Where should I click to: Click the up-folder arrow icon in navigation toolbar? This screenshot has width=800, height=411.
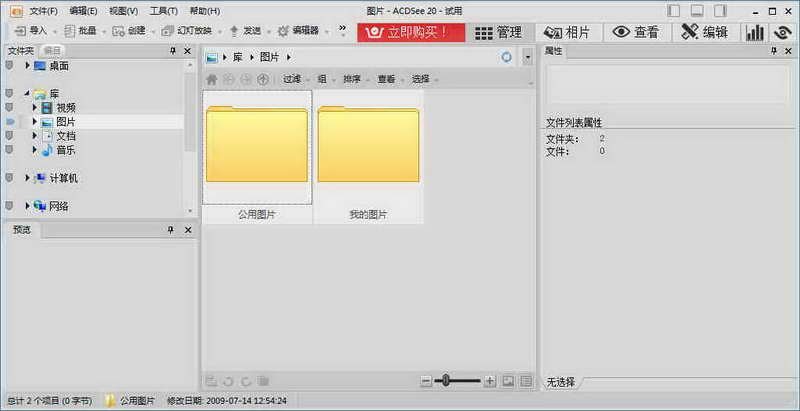coord(262,79)
